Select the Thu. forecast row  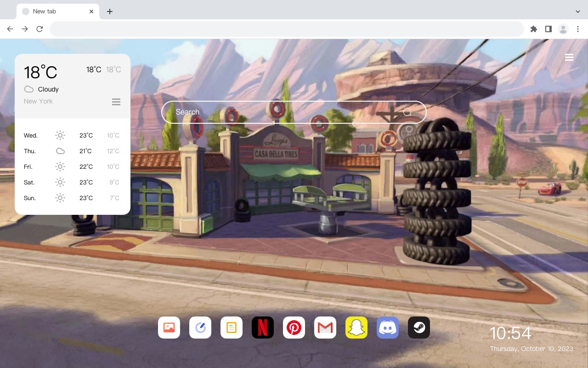pos(72,151)
